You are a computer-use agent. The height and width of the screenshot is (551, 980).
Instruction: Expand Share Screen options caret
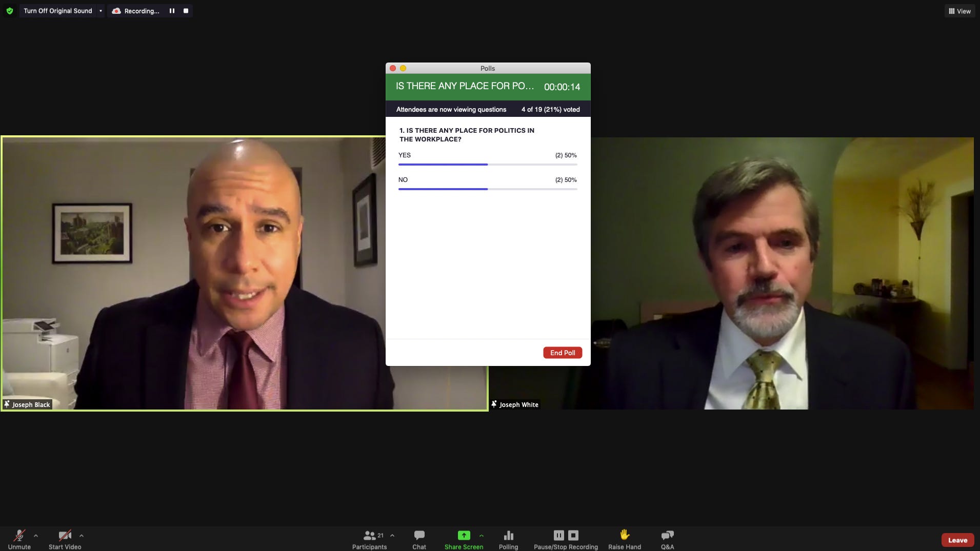tap(481, 536)
